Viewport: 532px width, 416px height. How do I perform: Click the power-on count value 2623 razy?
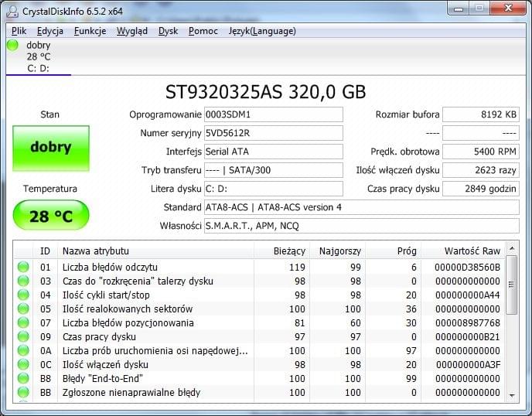(x=481, y=170)
